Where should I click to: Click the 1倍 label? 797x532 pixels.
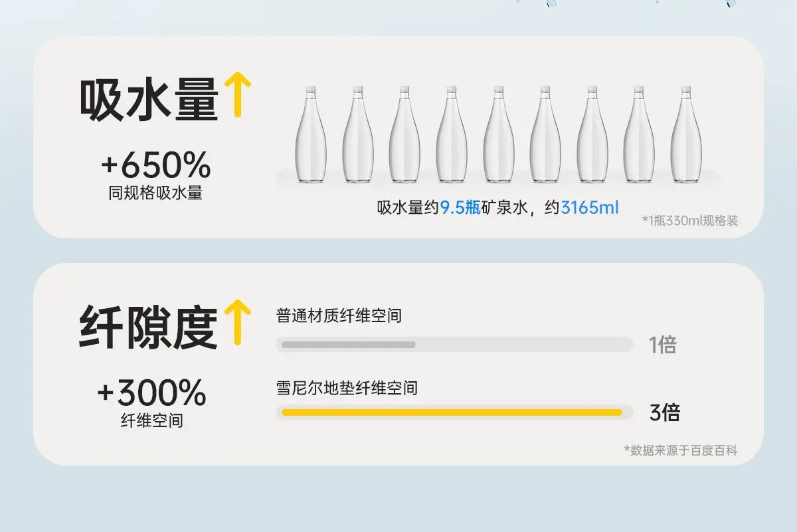click(x=662, y=345)
